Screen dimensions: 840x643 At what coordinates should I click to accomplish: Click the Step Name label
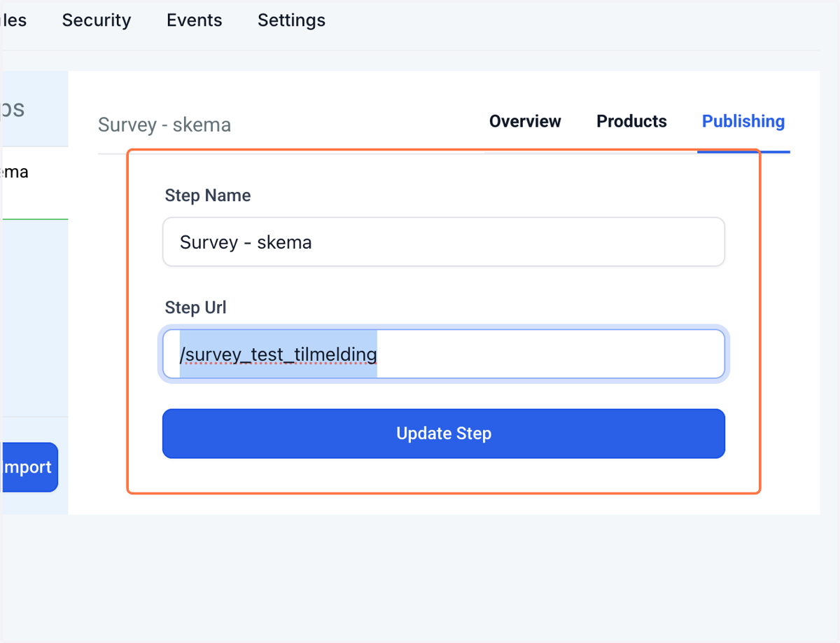click(208, 195)
